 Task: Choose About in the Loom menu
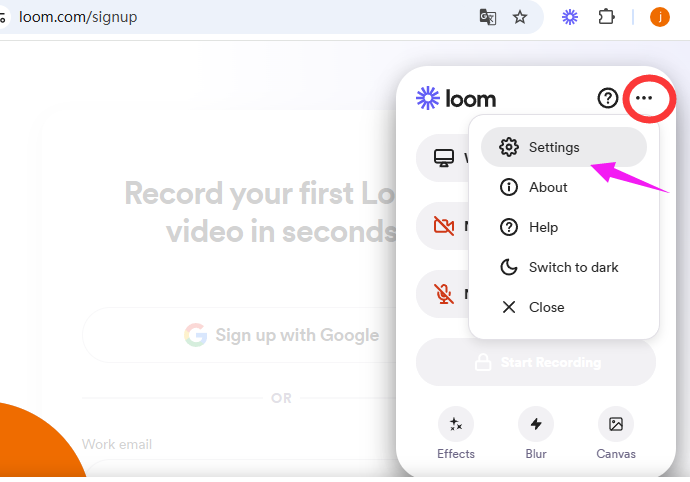point(547,187)
